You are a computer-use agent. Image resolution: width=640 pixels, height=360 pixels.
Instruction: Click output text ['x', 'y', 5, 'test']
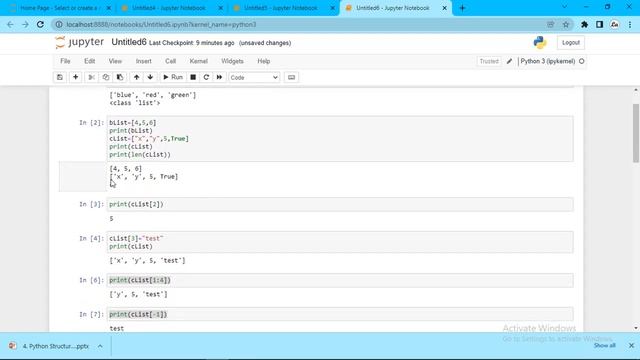click(147, 260)
